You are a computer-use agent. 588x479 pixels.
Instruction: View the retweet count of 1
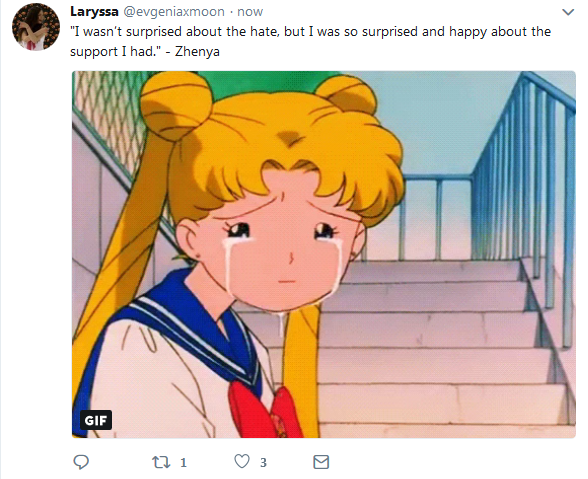tap(183, 462)
